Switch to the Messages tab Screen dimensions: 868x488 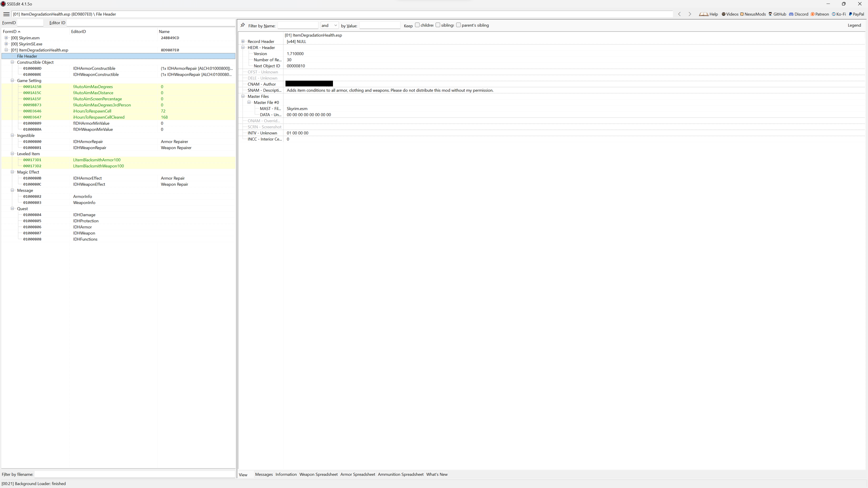[x=264, y=474]
